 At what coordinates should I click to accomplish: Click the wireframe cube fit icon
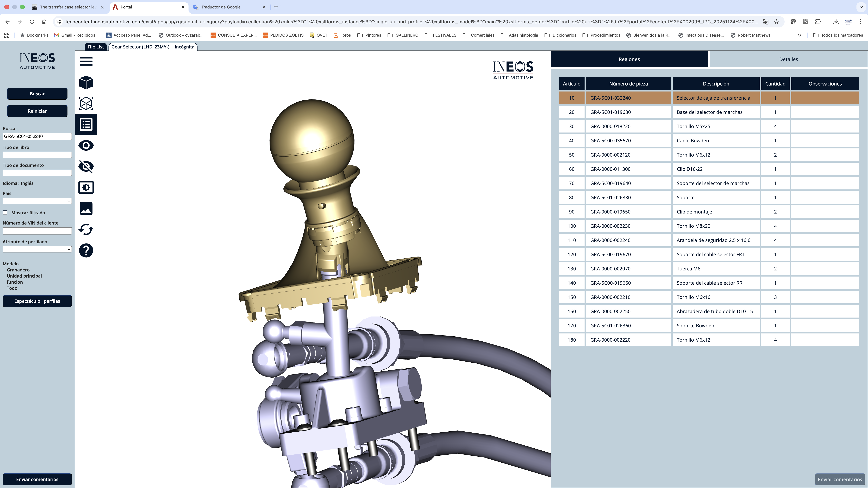(86, 103)
